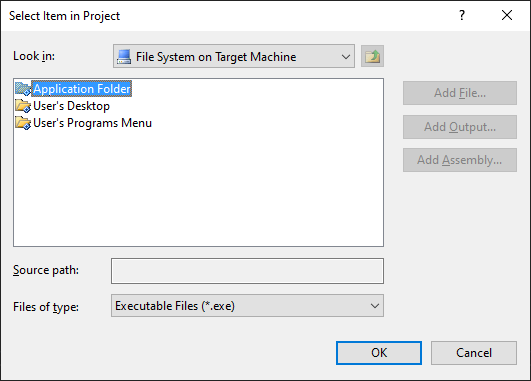Expand the Files of type dropdown arrow
The image size is (531, 381).
pyautogui.click(x=375, y=306)
